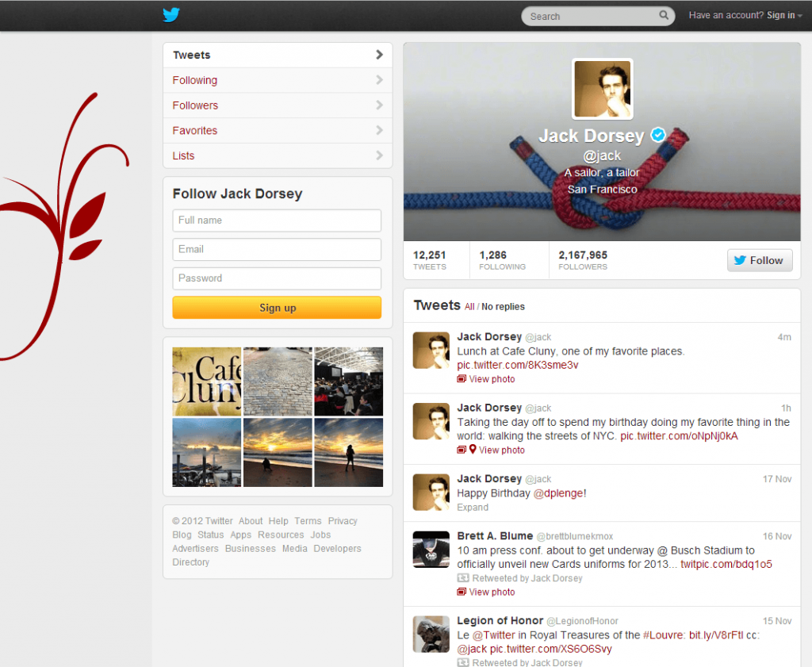Open the @brettblumekmox handle
The height and width of the screenshot is (667, 812).
click(574, 536)
